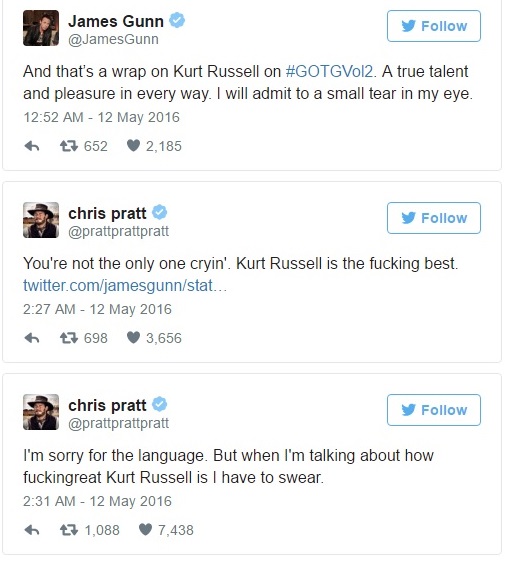Follow chris pratt on the 2:31 AM tweet

pos(433,410)
